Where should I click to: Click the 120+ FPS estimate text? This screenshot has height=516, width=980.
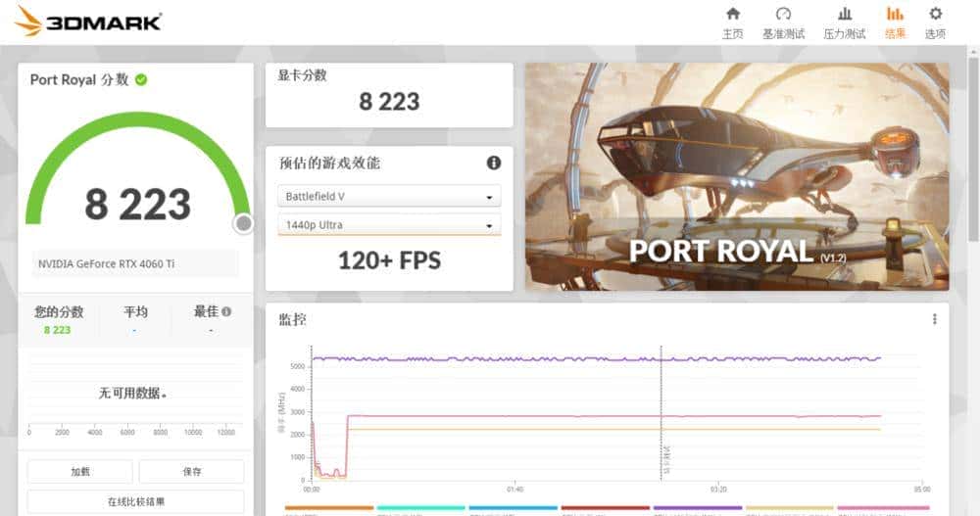(x=389, y=260)
